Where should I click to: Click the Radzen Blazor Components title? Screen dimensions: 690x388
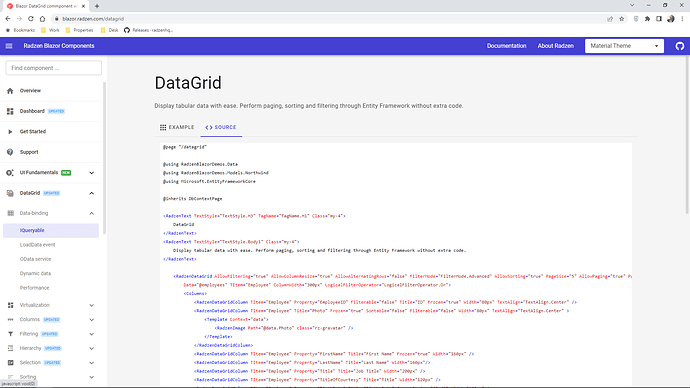pos(59,46)
